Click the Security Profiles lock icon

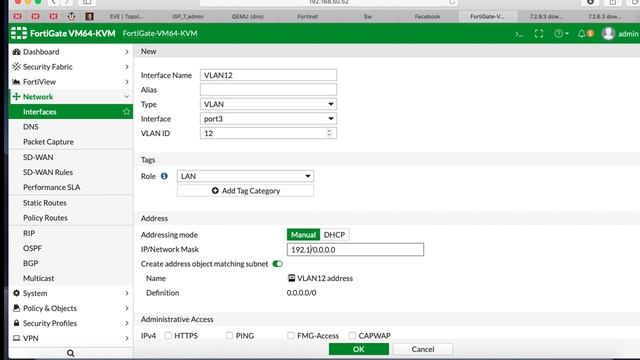pos(16,323)
